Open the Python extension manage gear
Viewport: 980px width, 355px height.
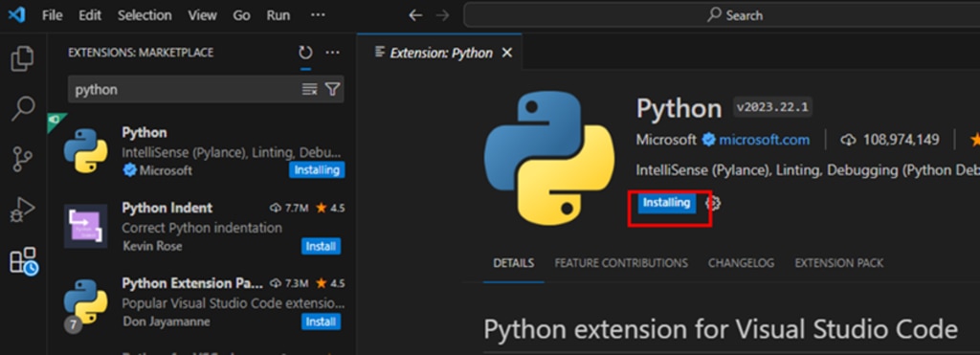(x=713, y=203)
